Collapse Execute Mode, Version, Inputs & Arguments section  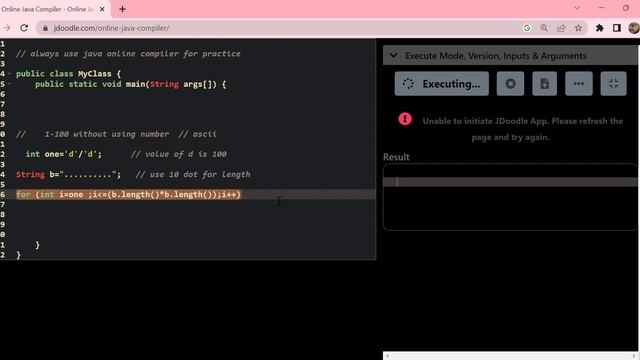coord(393,56)
